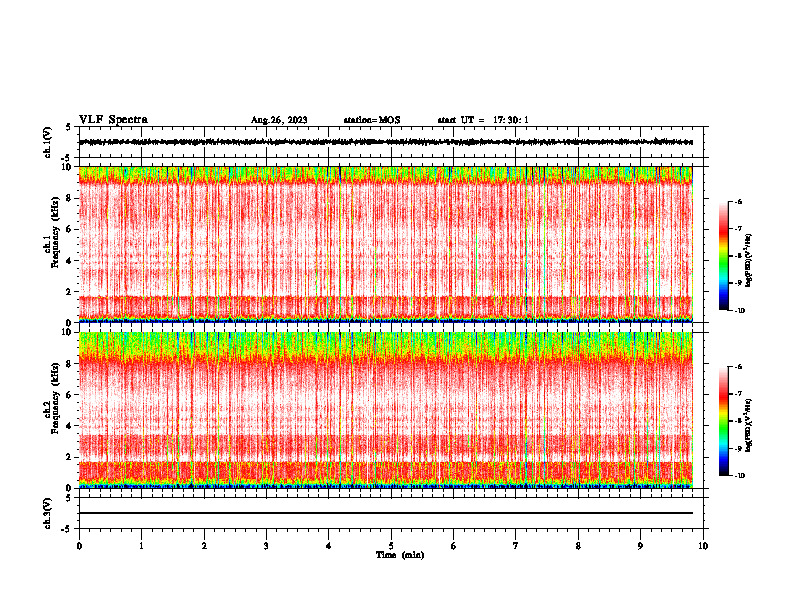
Task: Click time tick label "4" on x-axis
Action: [x=328, y=546]
